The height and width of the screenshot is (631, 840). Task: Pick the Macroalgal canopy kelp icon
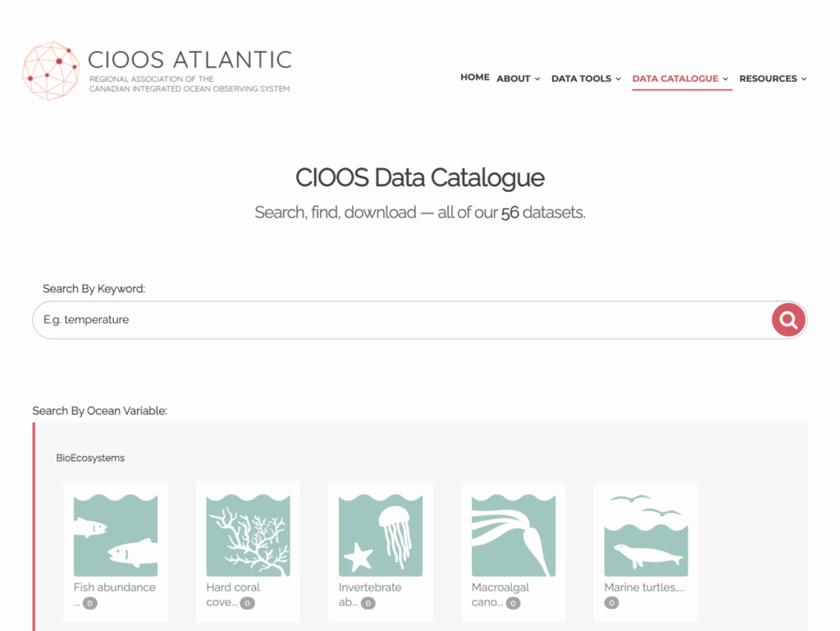click(x=514, y=535)
